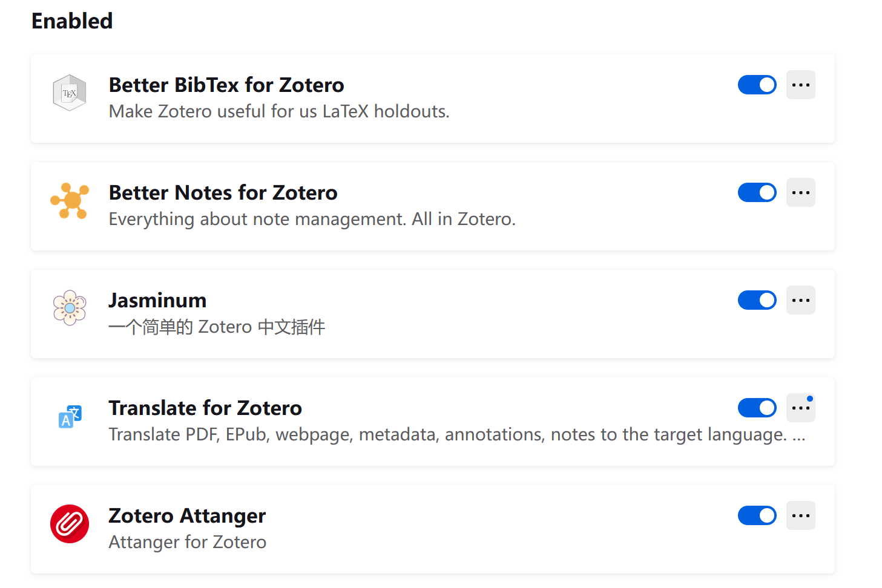Click the Jasminum flower icon
The height and width of the screenshot is (588, 882).
[x=69, y=307]
